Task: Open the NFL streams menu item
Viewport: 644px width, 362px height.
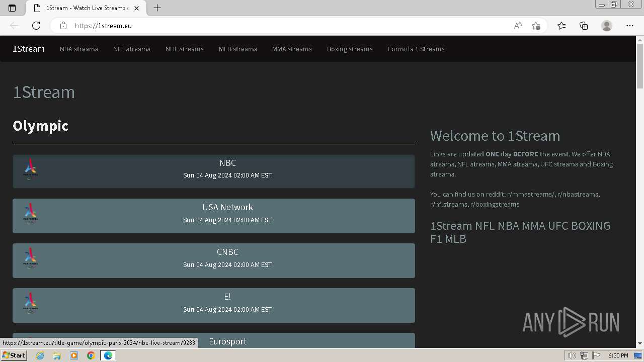Action: click(x=132, y=49)
